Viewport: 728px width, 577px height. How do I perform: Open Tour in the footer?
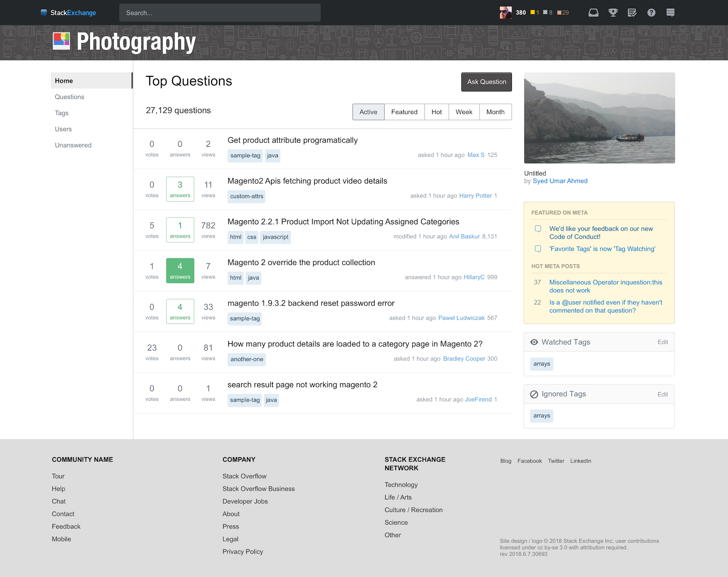58,476
